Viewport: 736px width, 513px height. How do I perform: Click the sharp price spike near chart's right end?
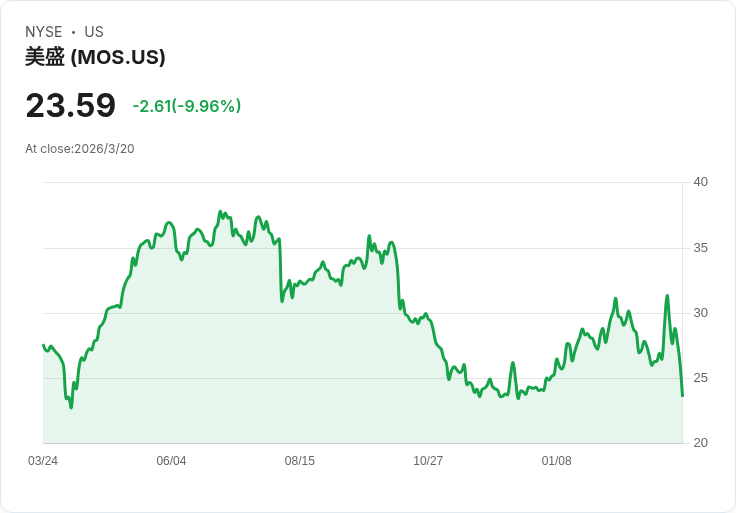click(x=667, y=296)
